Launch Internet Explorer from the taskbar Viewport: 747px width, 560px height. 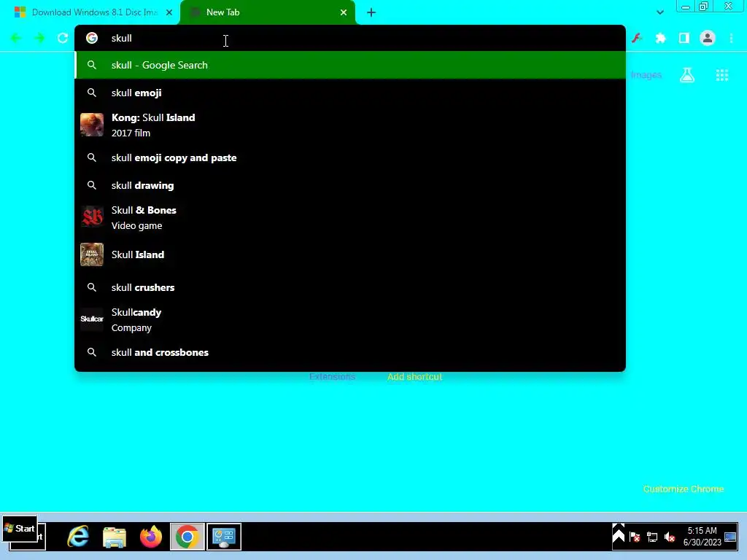click(x=78, y=537)
